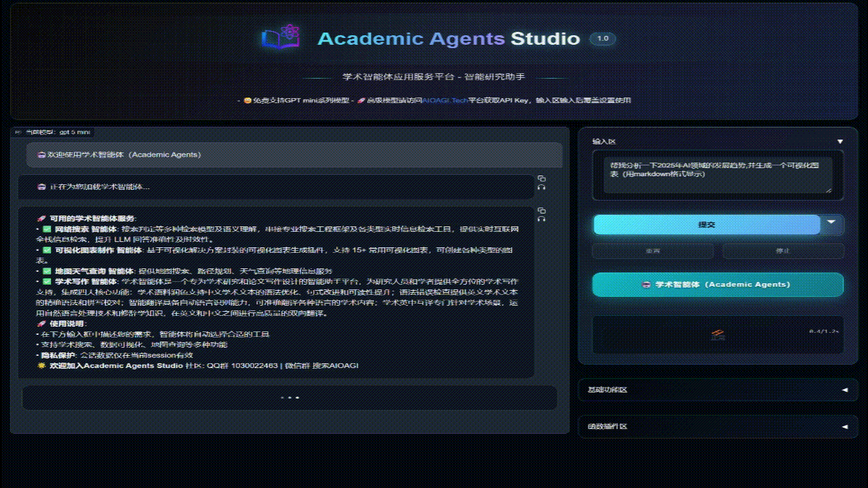Launch 学术智能体 (Academic Agents) button
Viewport: 868px width, 488px height.
(717, 285)
